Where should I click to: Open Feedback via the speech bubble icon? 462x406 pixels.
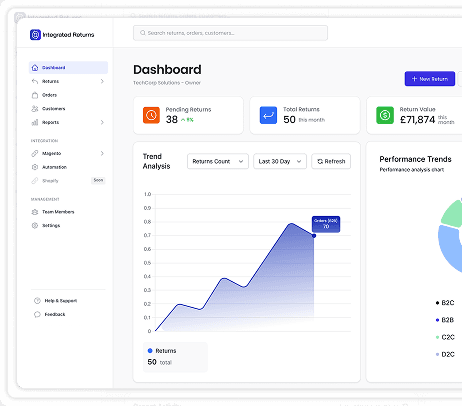coord(37,314)
